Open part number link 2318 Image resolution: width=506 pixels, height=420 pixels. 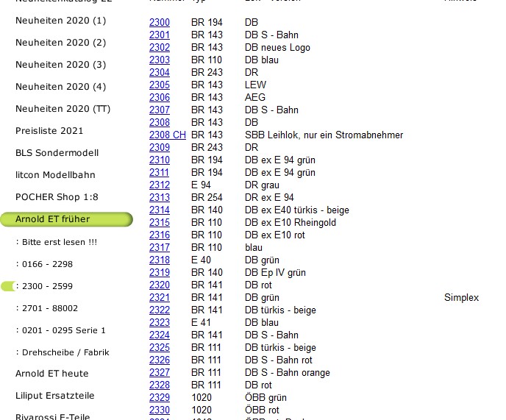[x=160, y=260]
